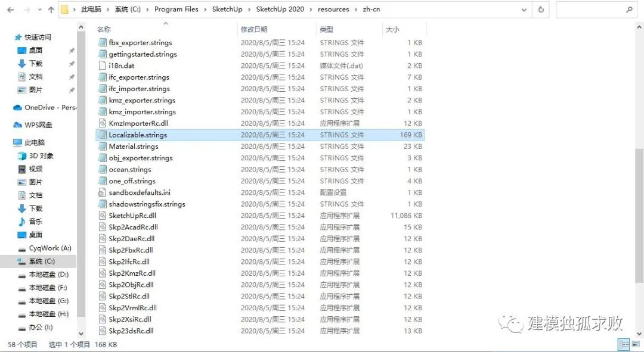Viewport: 644px width, 352px height.
Task: Click Skp2StlRc.dll file icon
Action: (103, 296)
